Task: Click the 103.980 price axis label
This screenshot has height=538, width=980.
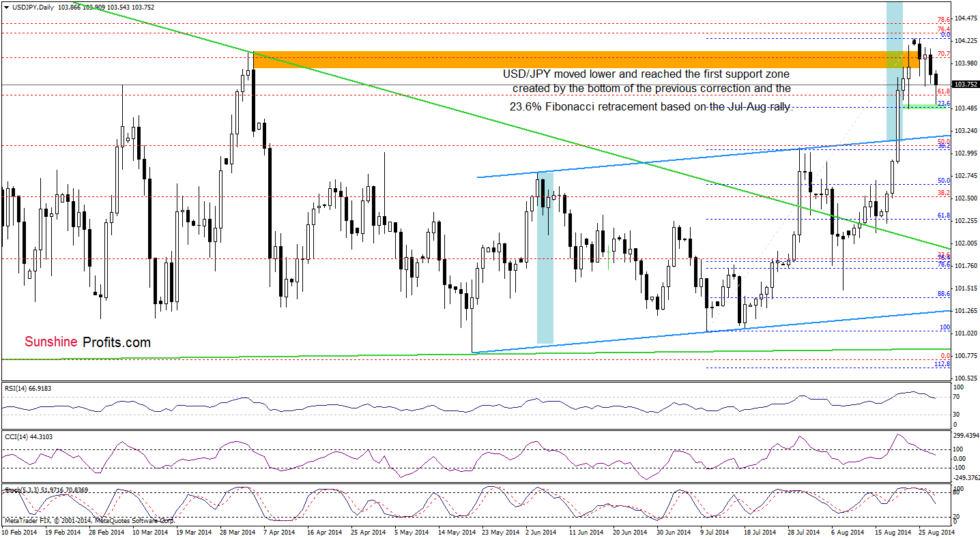Action: coord(965,63)
